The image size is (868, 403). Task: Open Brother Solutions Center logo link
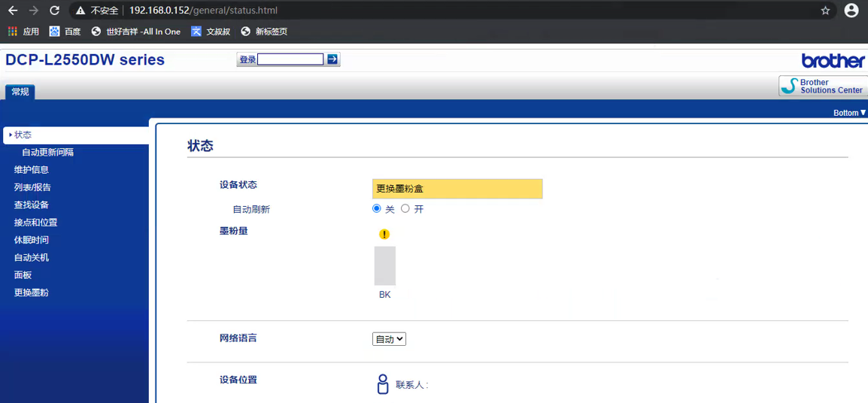823,86
